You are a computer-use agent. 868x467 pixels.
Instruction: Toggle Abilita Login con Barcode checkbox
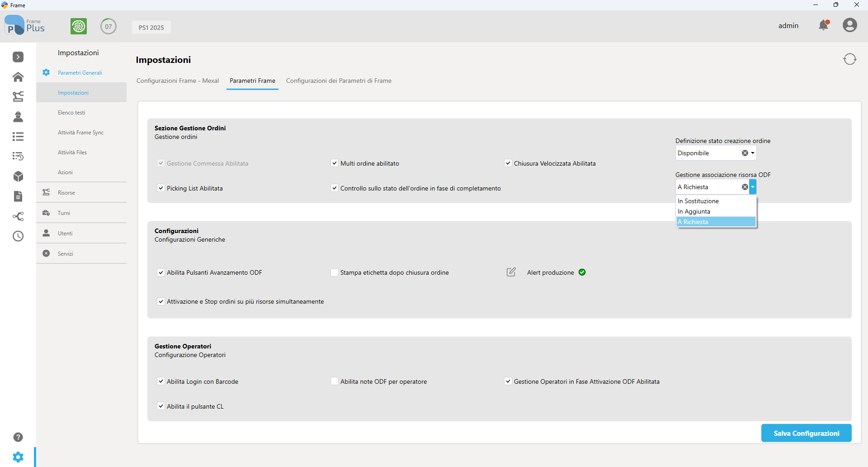click(x=161, y=381)
